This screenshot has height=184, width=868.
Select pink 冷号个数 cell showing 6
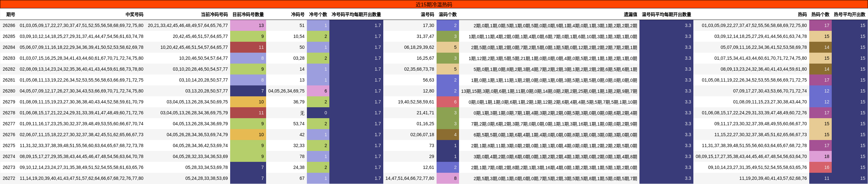(318, 91)
